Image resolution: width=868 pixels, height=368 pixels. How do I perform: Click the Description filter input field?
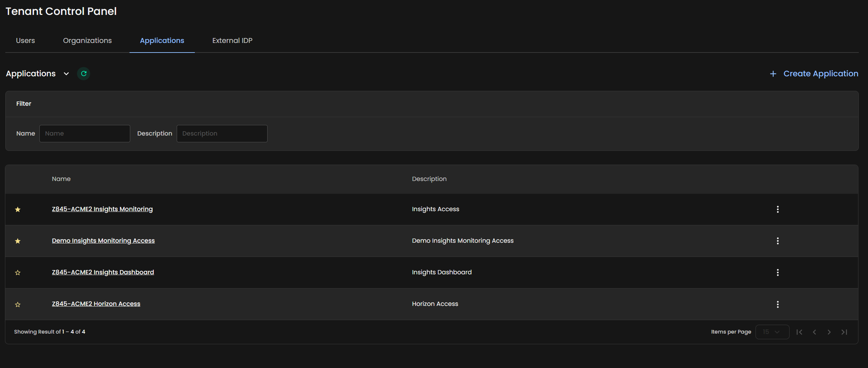coord(222,133)
